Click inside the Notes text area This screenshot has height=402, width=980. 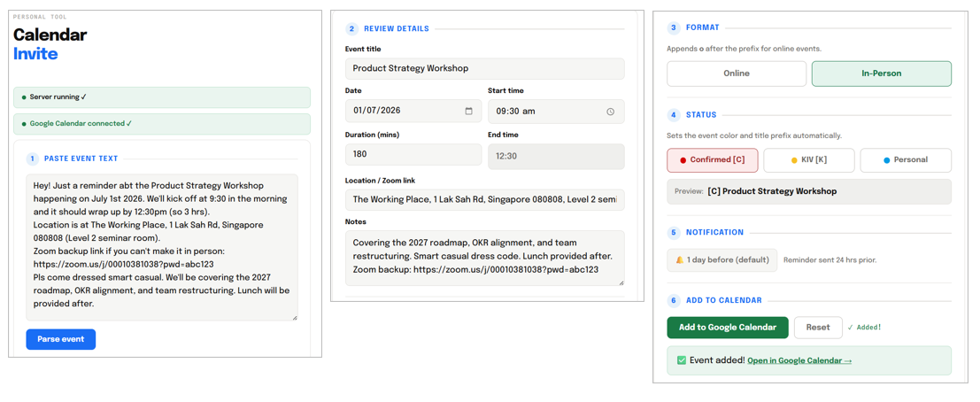(x=484, y=258)
